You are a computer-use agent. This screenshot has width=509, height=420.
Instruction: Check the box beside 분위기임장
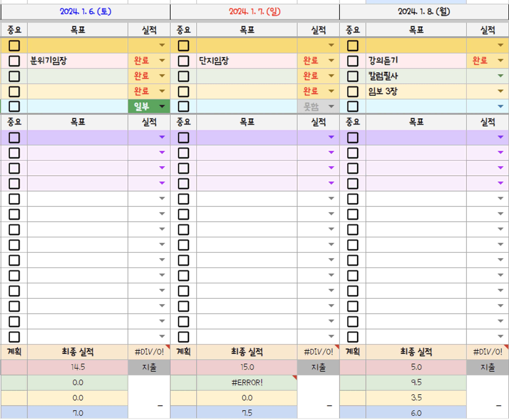click(14, 61)
